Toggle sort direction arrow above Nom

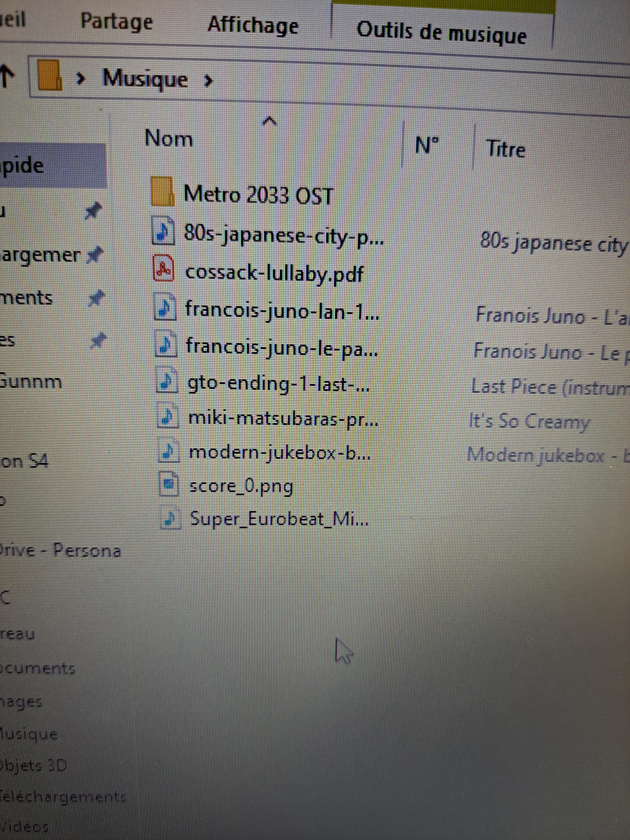[270, 121]
